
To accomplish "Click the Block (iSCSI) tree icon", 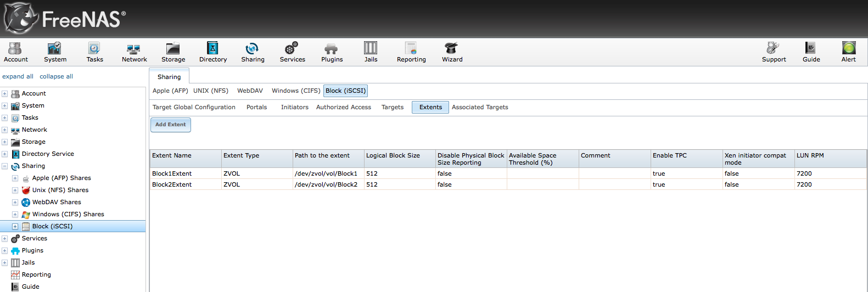I will coord(26,227).
